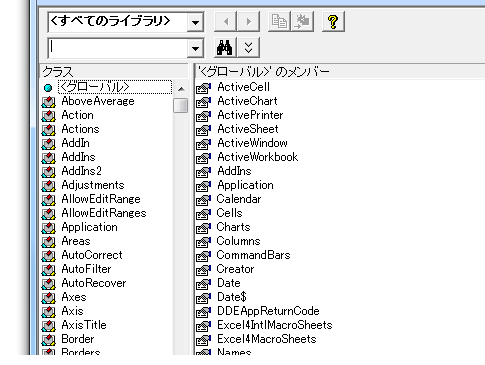This screenshot has width=485, height=365.
Task: Click the cyan globe icon beside <グローバル>
Action: coord(48,88)
